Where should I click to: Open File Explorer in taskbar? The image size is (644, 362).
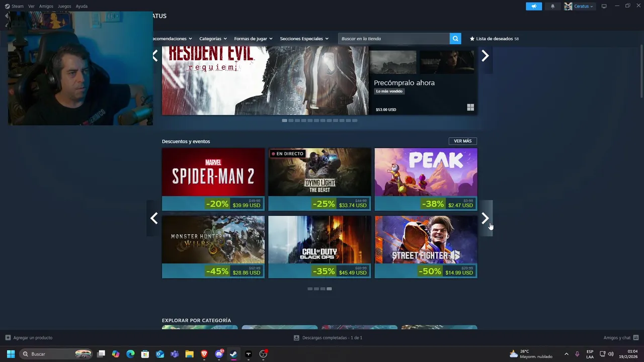[x=189, y=354]
